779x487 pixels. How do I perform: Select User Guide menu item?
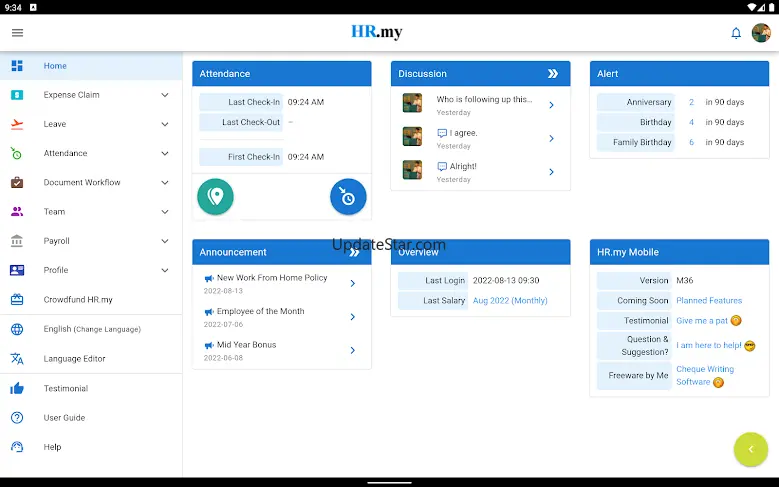tap(91, 417)
